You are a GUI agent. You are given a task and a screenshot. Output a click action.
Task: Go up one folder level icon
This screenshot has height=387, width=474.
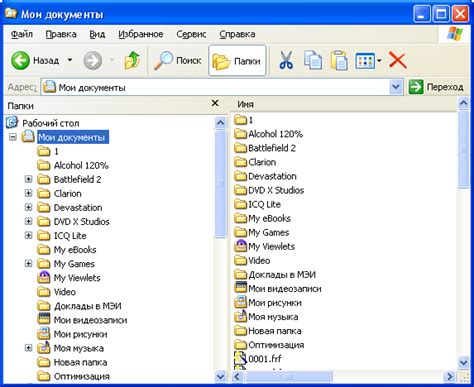(132, 60)
